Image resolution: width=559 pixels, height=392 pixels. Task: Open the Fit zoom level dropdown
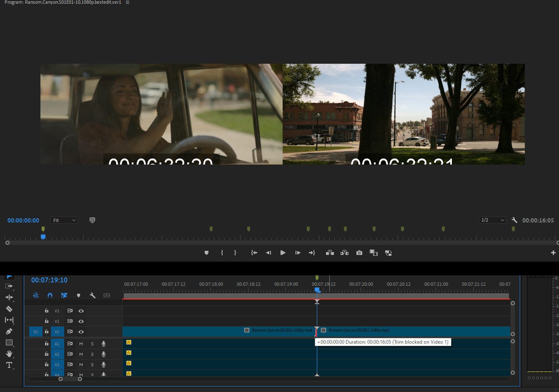point(64,220)
